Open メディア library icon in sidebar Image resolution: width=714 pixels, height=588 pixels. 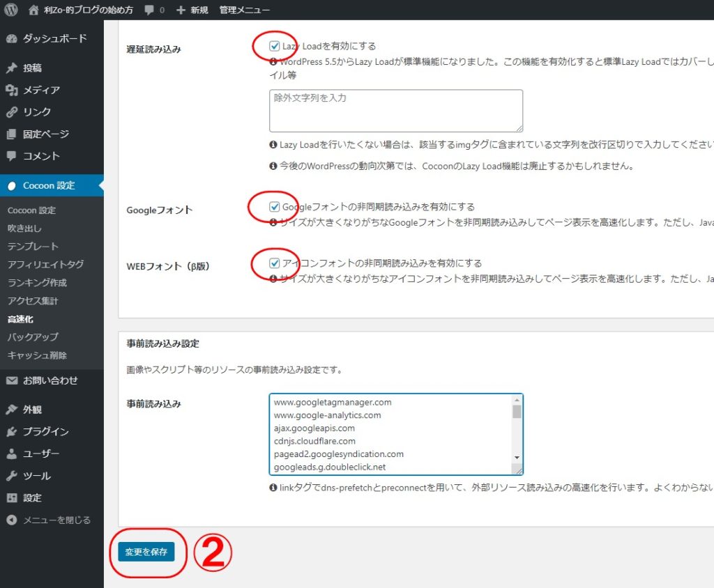coord(11,91)
